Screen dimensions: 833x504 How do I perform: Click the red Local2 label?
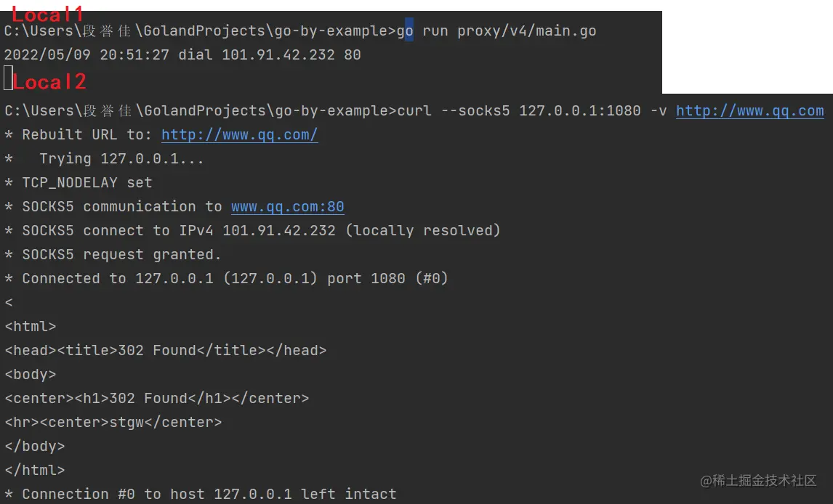click(x=49, y=82)
